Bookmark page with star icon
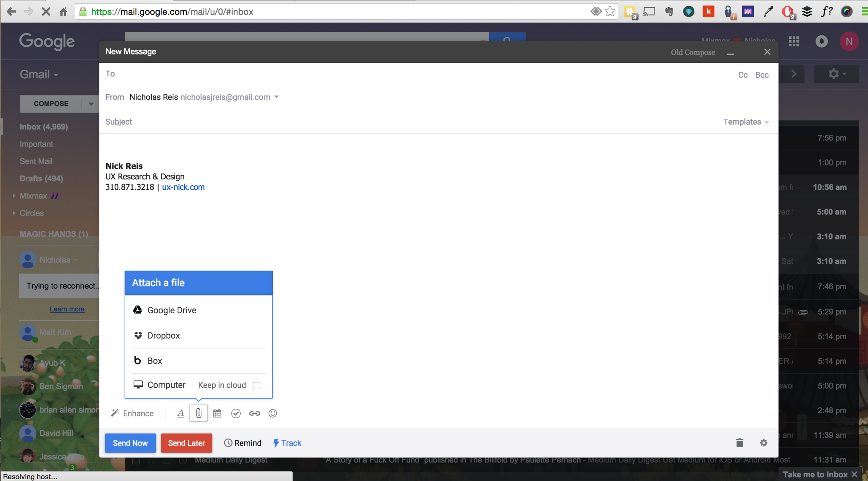Screen dimensions: 868x481 click(x=610, y=12)
